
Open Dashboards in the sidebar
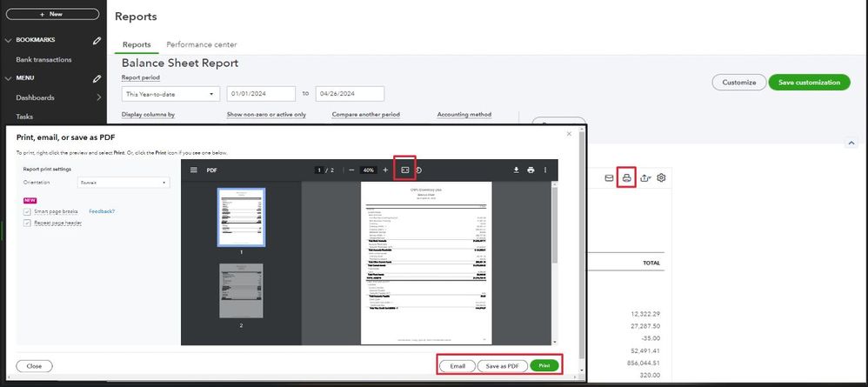coord(35,97)
